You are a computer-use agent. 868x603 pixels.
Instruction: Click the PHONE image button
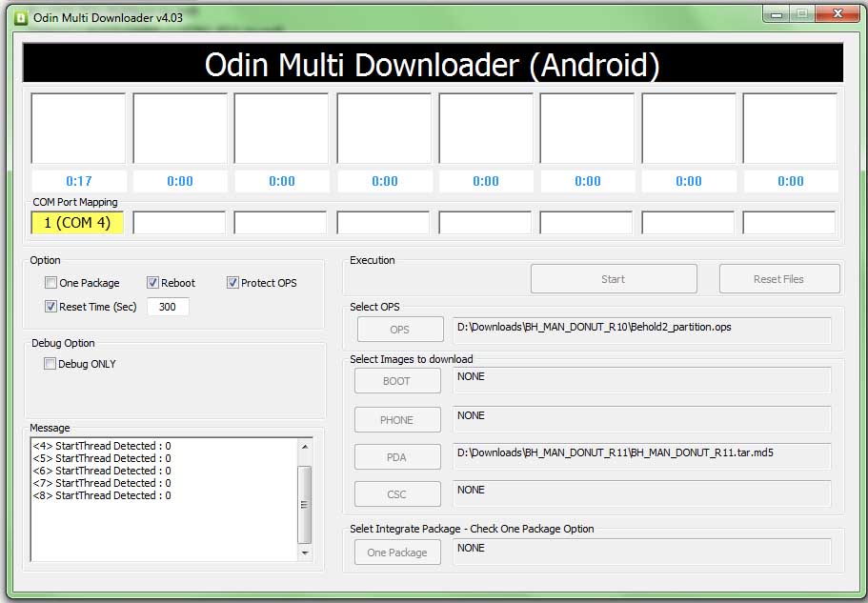click(397, 419)
